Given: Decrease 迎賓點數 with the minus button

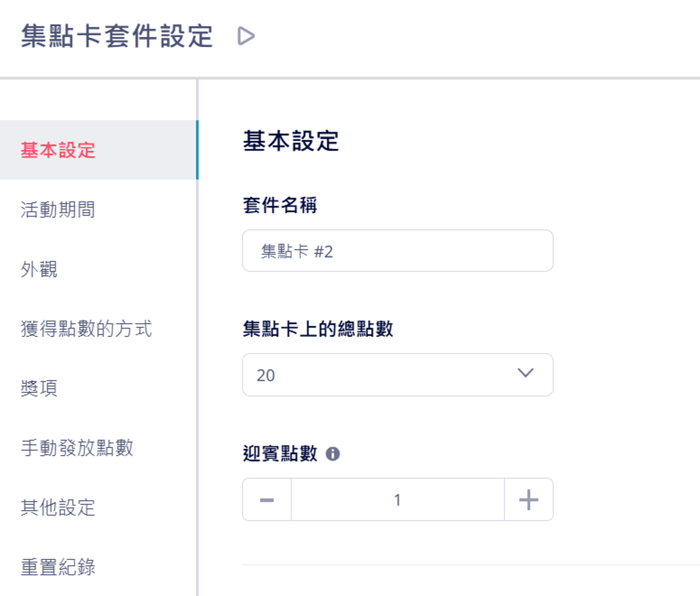Looking at the screenshot, I should (x=267, y=500).
